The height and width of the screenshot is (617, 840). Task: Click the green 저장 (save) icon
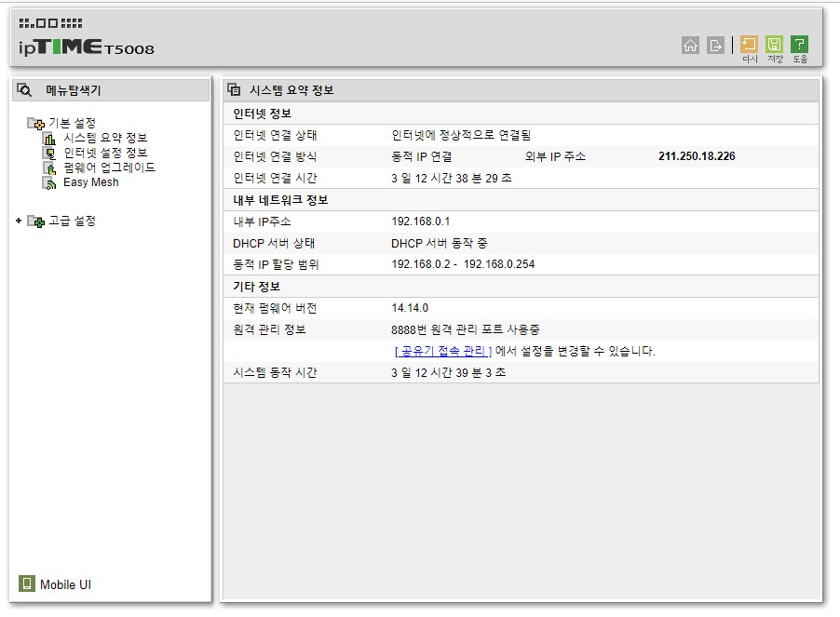tap(774, 44)
